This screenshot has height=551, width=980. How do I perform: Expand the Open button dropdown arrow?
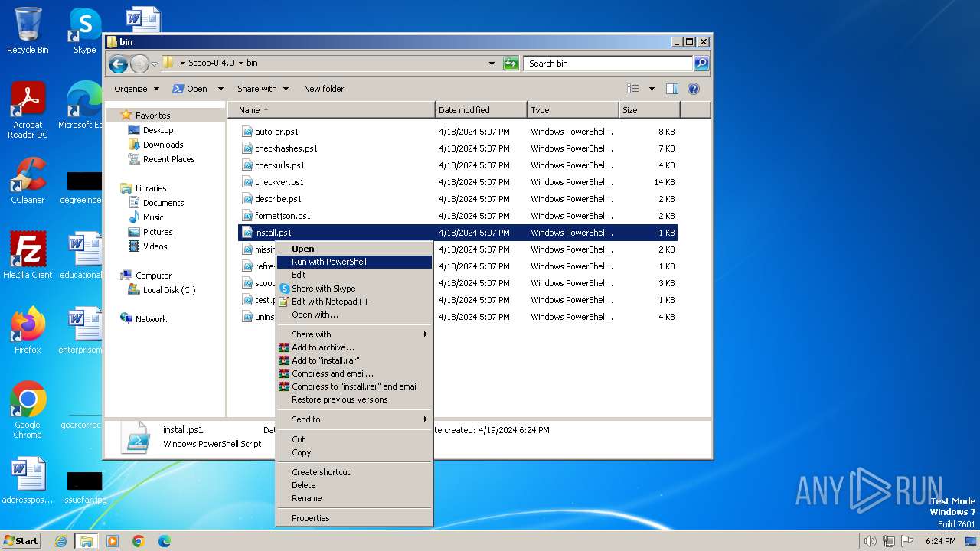click(x=220, y=89)
